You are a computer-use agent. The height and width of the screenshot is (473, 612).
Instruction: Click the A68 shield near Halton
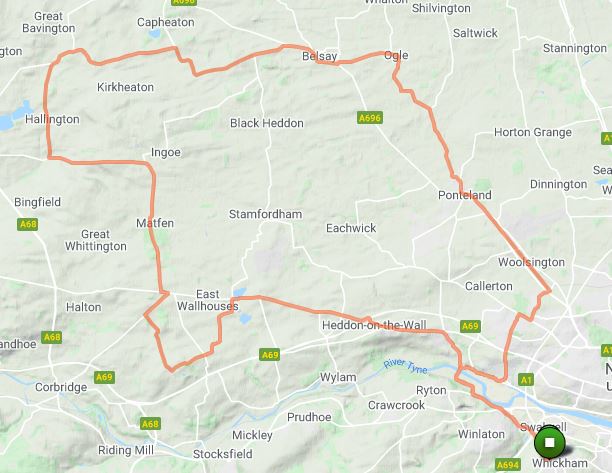52,337
